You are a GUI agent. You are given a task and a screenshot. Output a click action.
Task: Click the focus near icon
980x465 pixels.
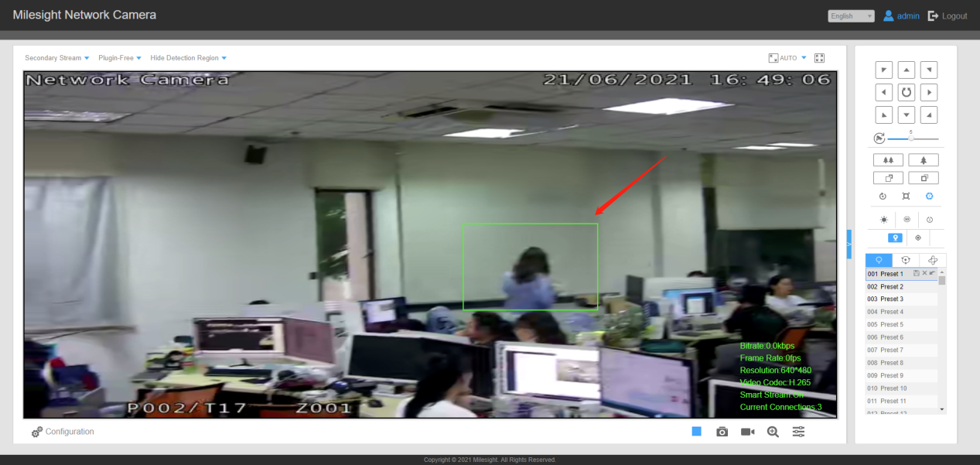click(888, 178)
